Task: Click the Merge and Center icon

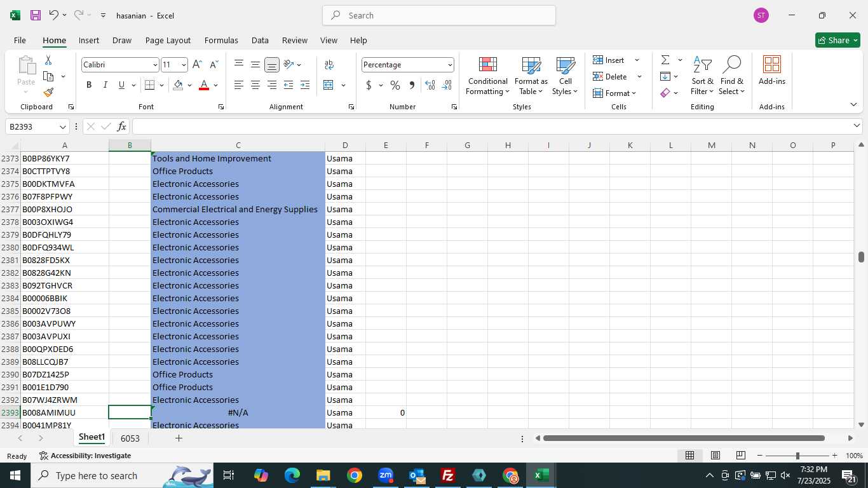Action: click(329, 85)
